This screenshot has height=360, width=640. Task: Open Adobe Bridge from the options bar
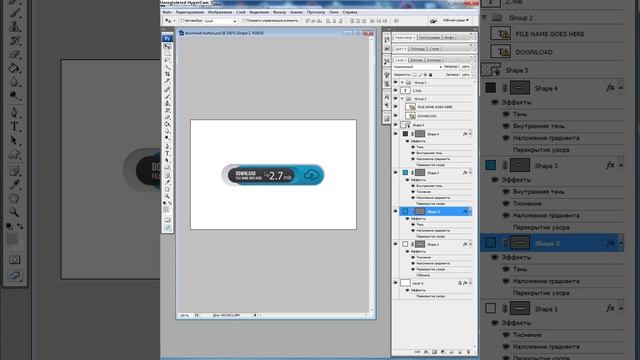coord(433,21)
